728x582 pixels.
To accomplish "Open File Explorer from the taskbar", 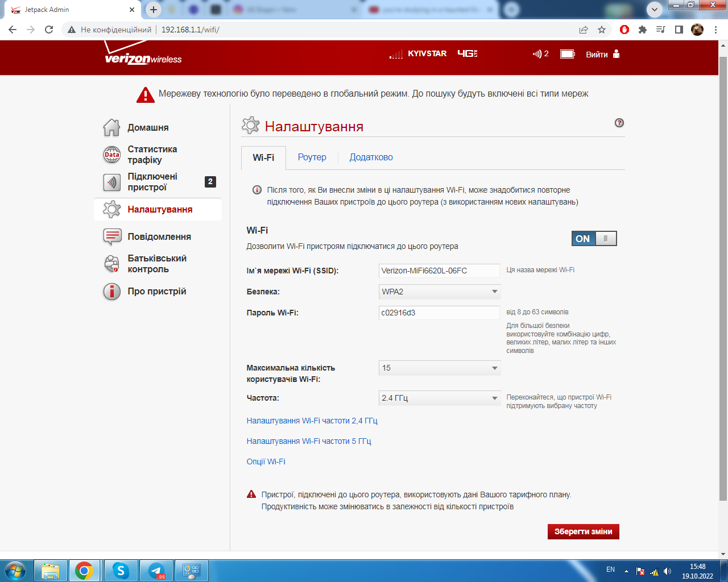I will (x=51, y=571).
